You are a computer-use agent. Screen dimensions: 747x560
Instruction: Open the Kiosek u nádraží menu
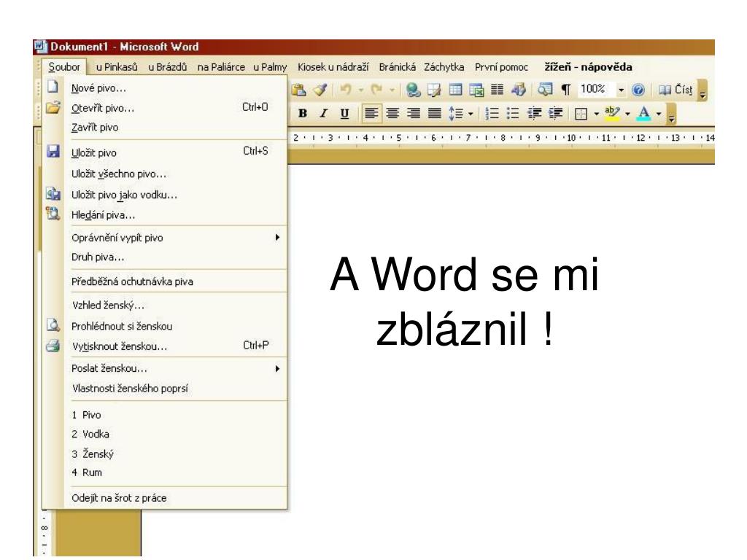[x=333, y=67]
